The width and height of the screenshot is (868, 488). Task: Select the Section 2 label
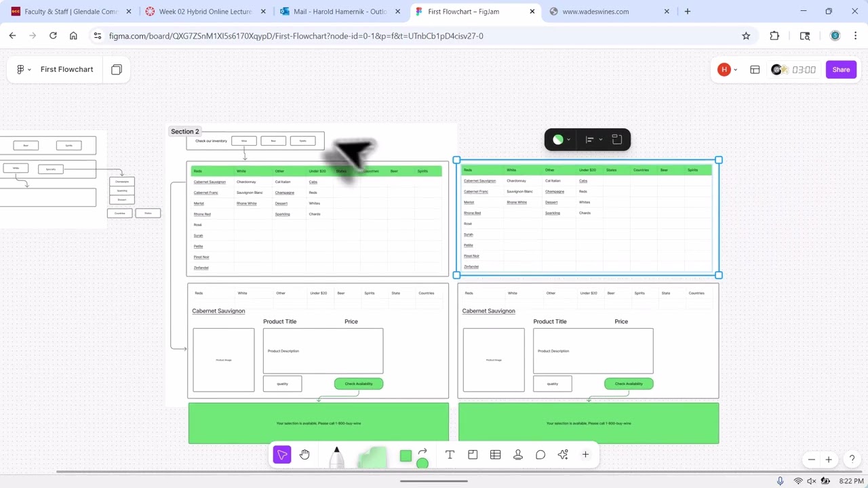click(185, 131)
